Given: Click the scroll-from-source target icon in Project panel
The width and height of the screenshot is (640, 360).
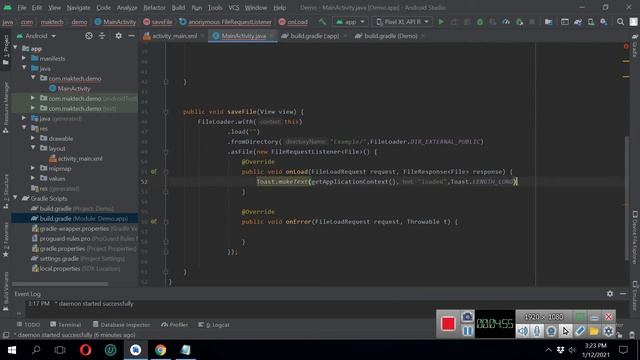Looking at the screenshot, I should [89, 36].
